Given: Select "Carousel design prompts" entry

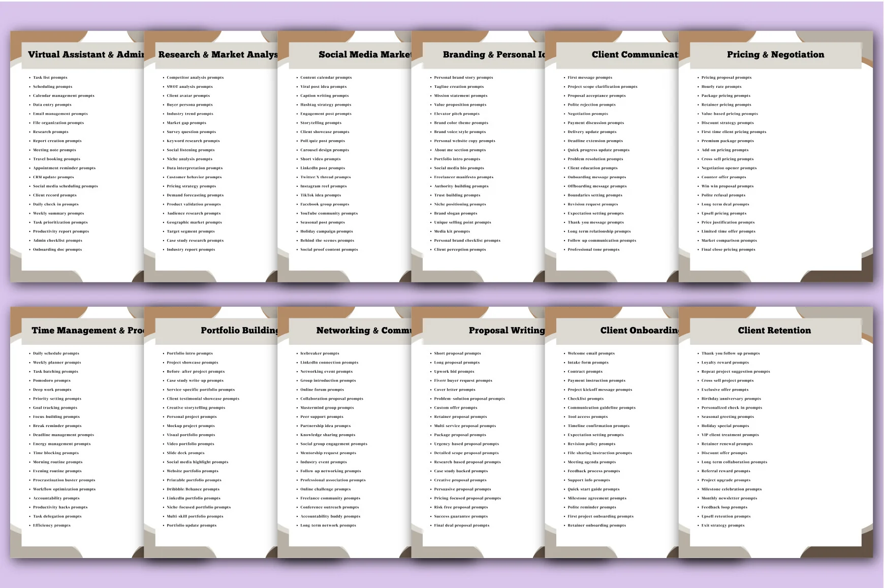Looking at the screenshot, I should [x=325, y=150].
